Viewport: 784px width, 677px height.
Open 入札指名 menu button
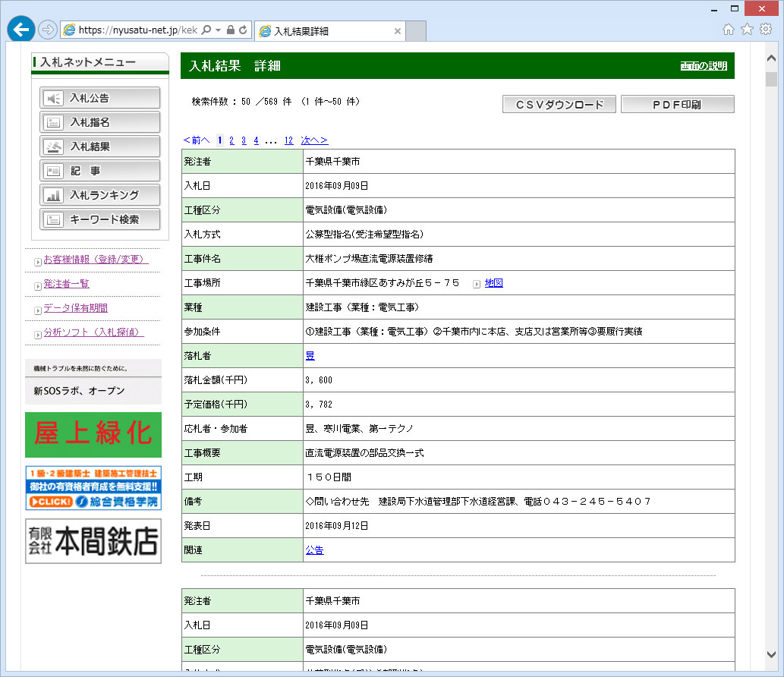[100, 122]
